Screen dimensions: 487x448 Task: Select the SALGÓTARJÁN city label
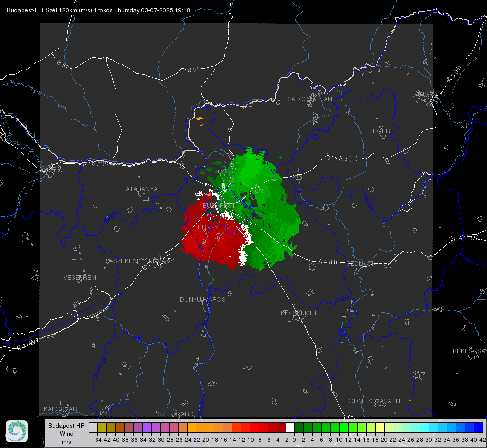coord(309,99)
